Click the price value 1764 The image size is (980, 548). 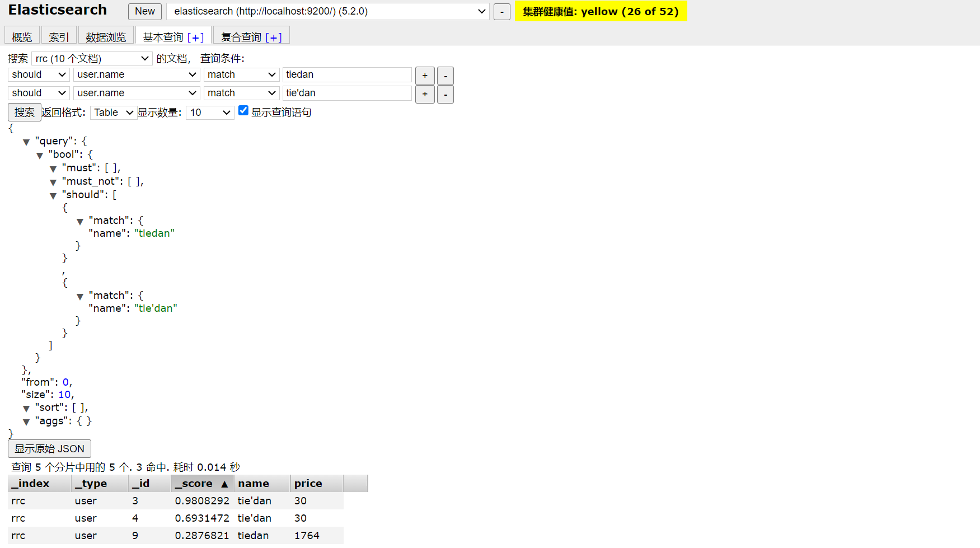[307, 536]
